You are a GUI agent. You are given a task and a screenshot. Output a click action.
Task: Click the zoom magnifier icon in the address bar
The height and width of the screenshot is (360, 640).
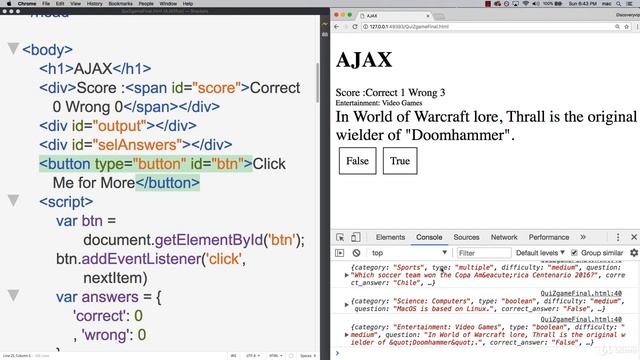tap(617, 27)
